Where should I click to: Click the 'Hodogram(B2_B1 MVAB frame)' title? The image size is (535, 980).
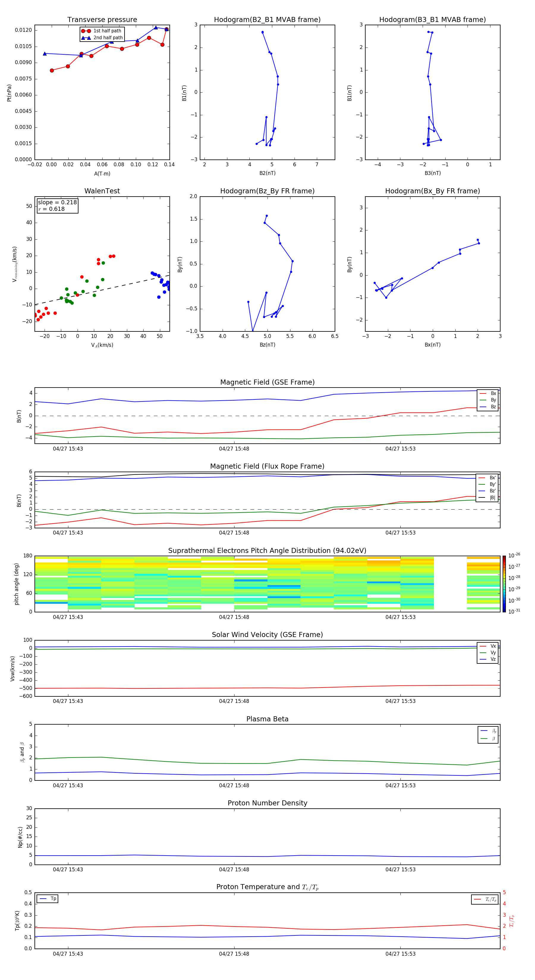click(267, 20)
